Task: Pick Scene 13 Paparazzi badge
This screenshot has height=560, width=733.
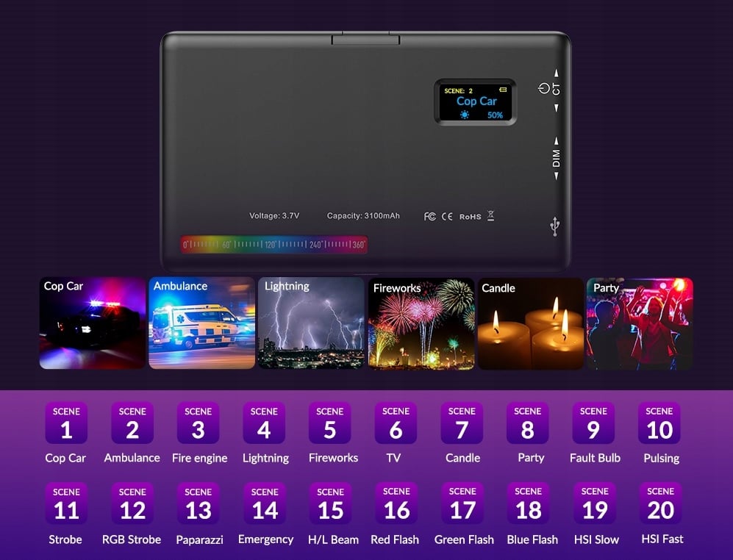Action: [x=199, y=503]
